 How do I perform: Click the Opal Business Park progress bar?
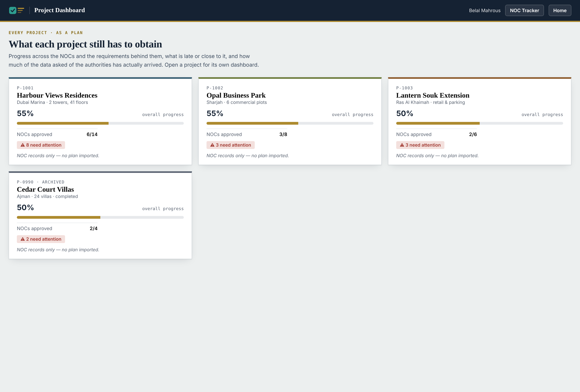tap(290, 123)
